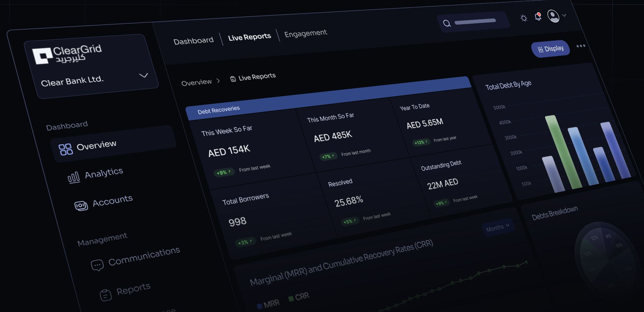The width and height of the screenshot is (644, 312).
Task: Click the +5% badge under Resolved
Action: pos(350,221)
